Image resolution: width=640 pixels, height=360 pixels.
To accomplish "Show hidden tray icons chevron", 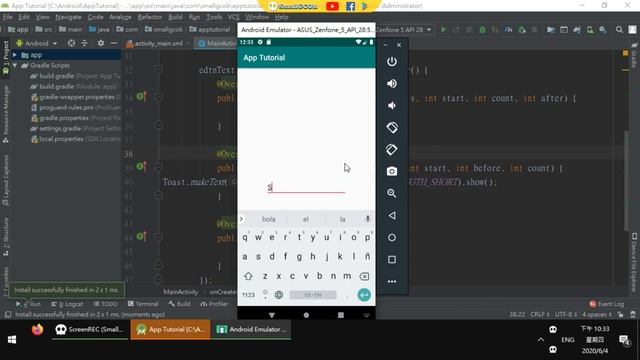I will pos(541,340).
